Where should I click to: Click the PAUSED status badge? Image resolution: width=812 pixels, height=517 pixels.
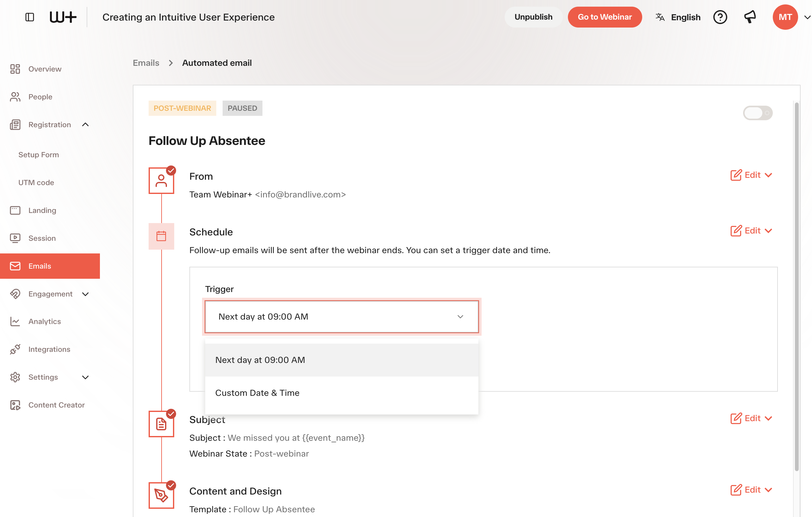coord(243,108)
